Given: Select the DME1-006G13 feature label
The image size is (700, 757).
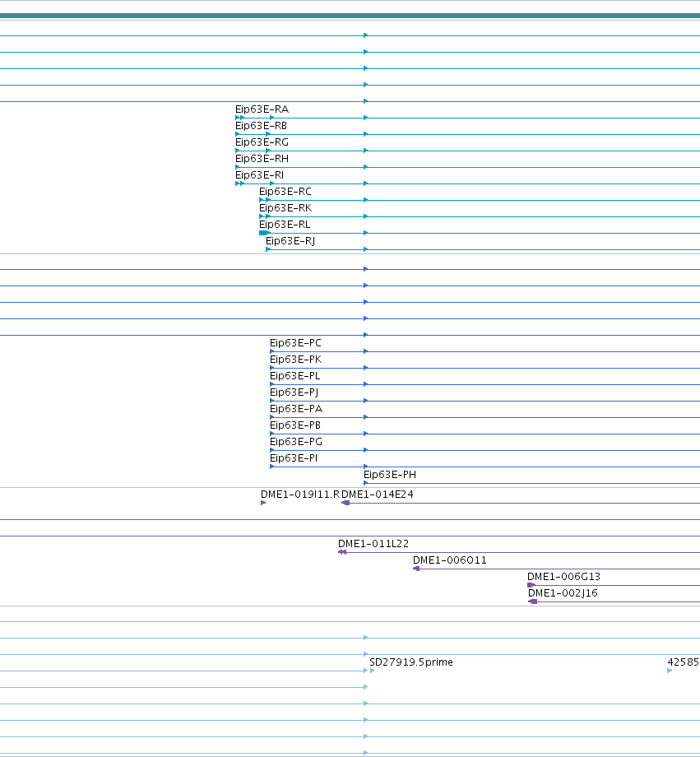Looking at the screenshot, I should click(x=563, y=577).
